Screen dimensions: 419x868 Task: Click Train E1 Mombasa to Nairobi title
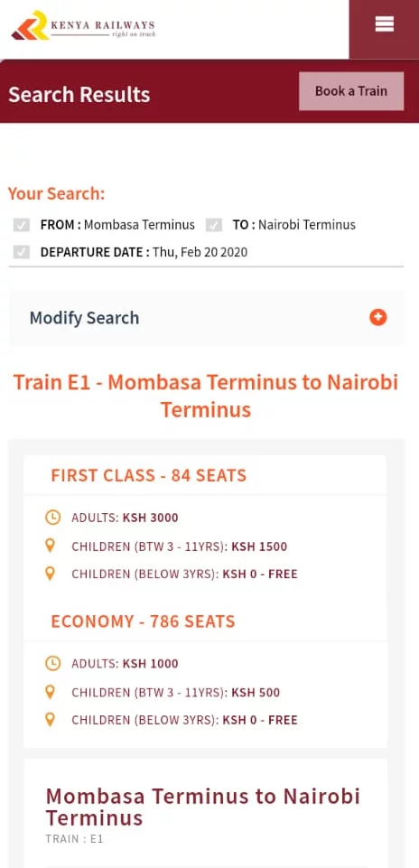point(206,397)
